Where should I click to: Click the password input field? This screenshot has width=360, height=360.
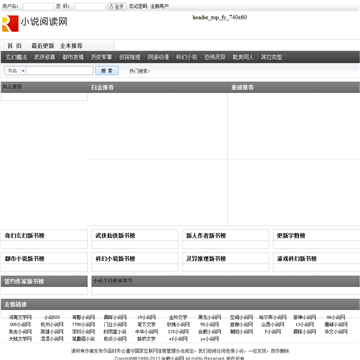pyautogui.click(x=90, y=6)
